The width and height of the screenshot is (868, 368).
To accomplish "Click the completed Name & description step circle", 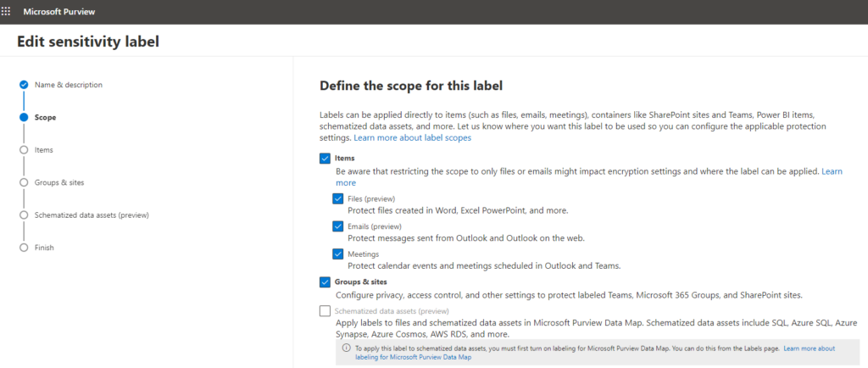I will pos(23,85).
